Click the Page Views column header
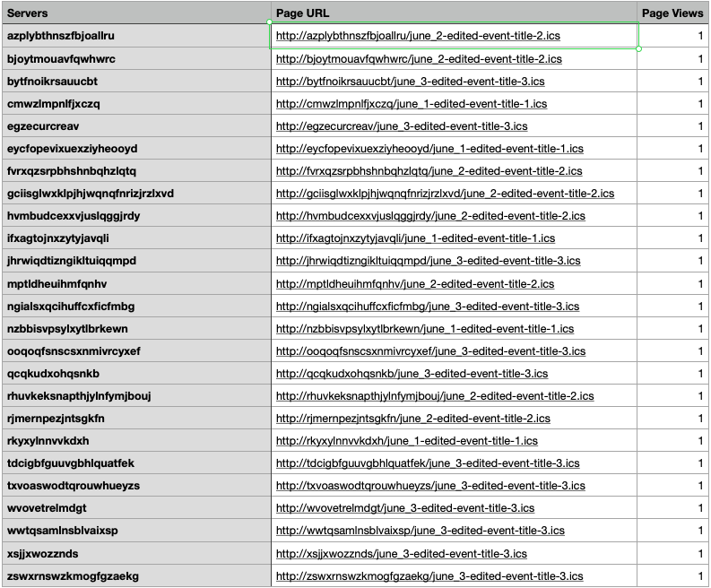 point(673,13)
